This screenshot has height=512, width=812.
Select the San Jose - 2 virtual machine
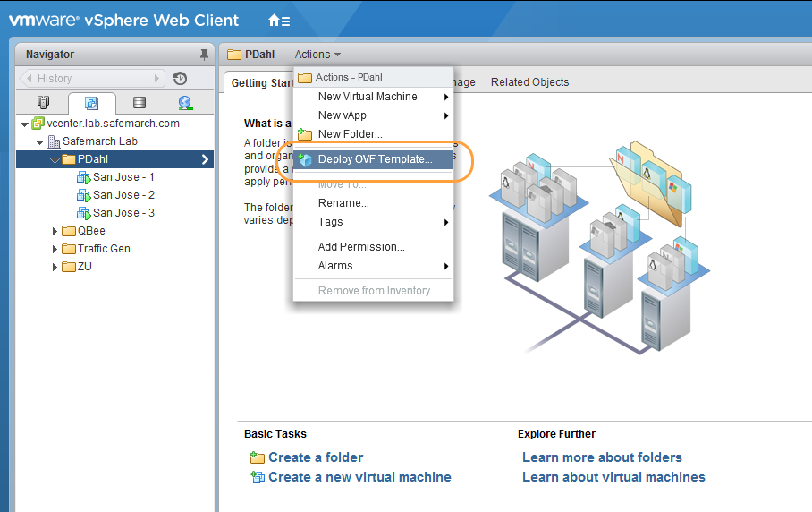point(123,195)
